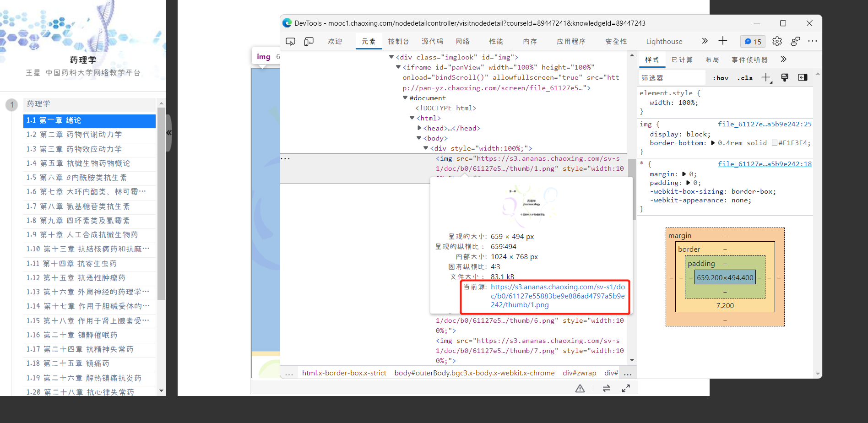Click breadcrumb ellipsis on the right end
The image size is (868, 423).
(x=628, y=374)
